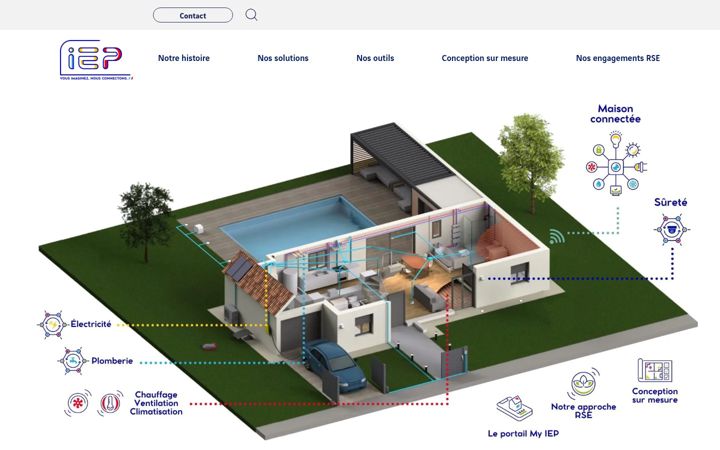Viewport: 720px width, 450px height.
Task: Select the Maison connectée label
Action: [615, 114]
